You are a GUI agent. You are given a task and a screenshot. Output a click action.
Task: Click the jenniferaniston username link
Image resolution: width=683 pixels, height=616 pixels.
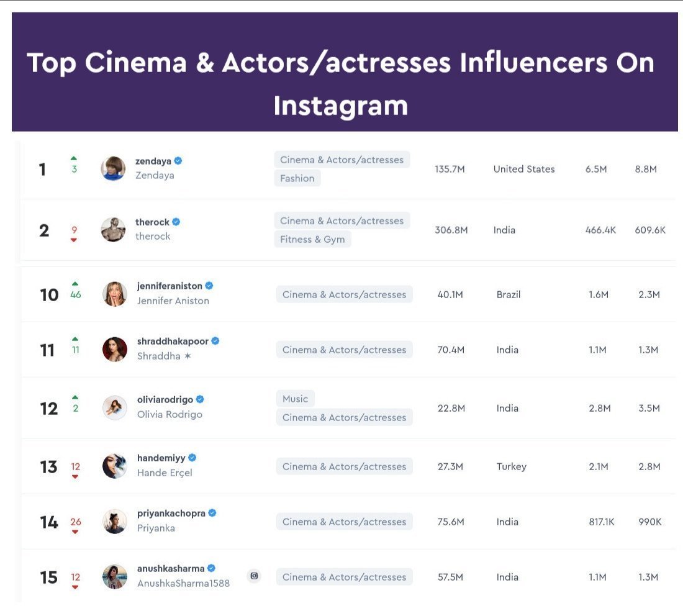click(x=170, y=286)
